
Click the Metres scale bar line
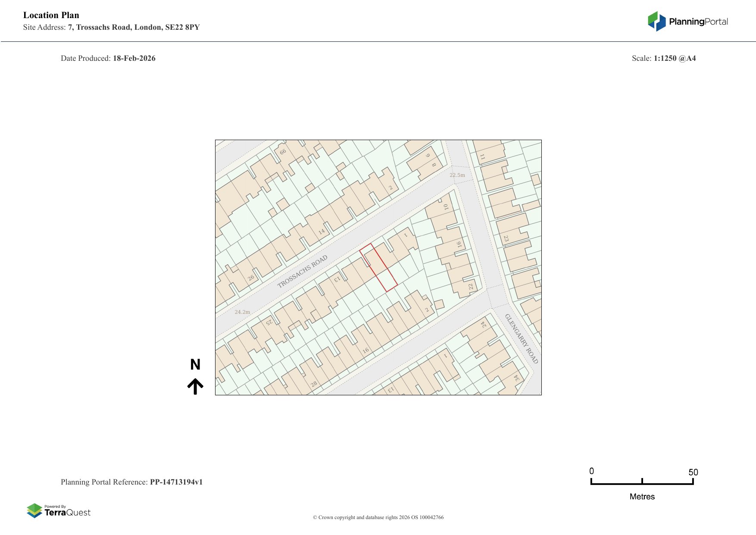point(642,483)
